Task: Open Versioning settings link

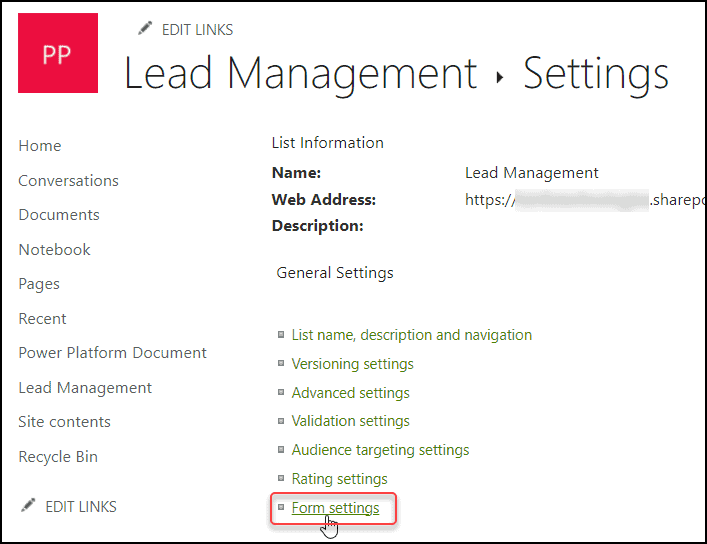Action: 353,364
